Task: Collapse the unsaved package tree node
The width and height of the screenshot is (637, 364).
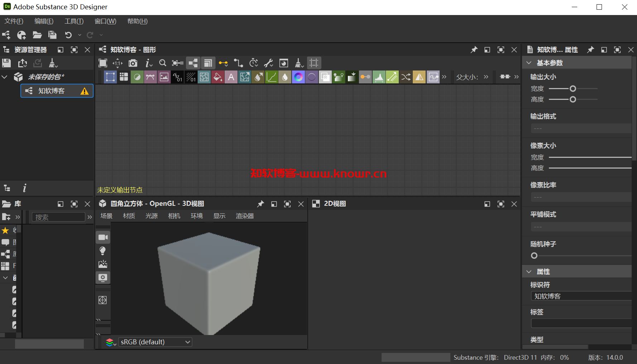Action: point(5,77)
